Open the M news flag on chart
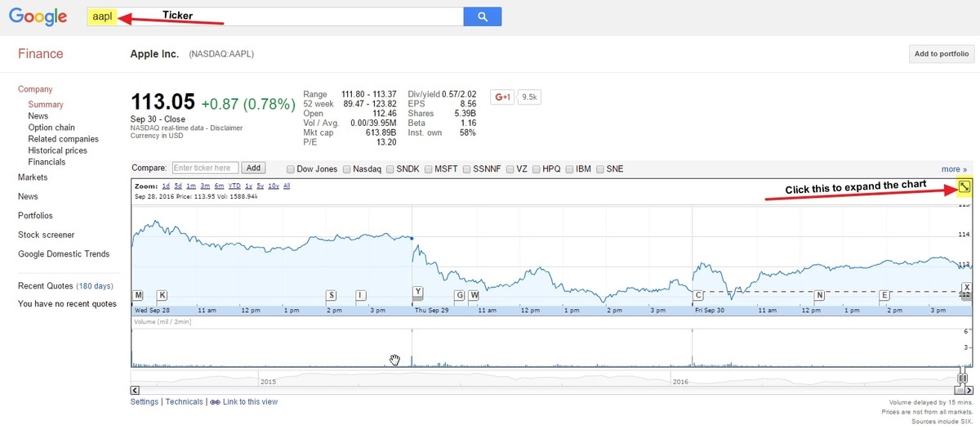980x430 pixels. 138,294
